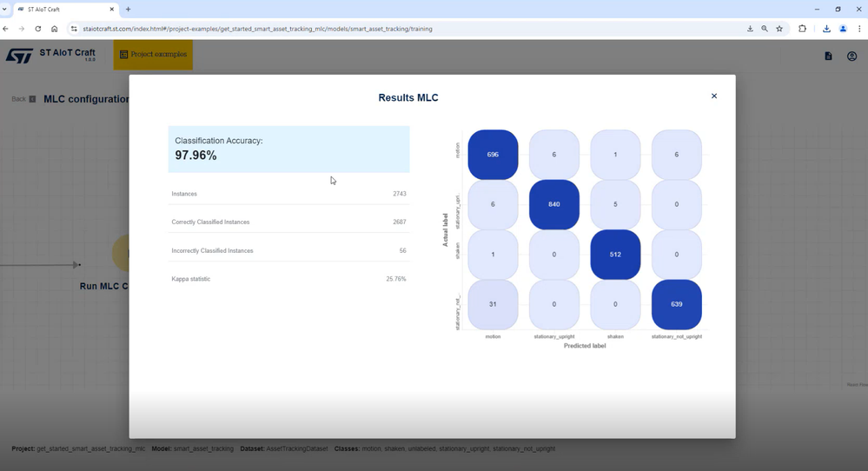Click shaken predicted column label
Image resolution: width=868 pixels, height=471 pixels.
[x=615, y=336]
